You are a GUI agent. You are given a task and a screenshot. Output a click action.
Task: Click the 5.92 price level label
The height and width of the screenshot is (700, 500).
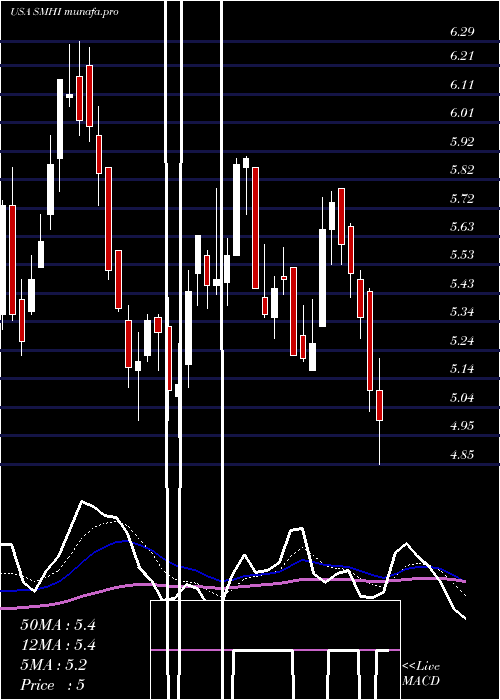coord(462,142)
